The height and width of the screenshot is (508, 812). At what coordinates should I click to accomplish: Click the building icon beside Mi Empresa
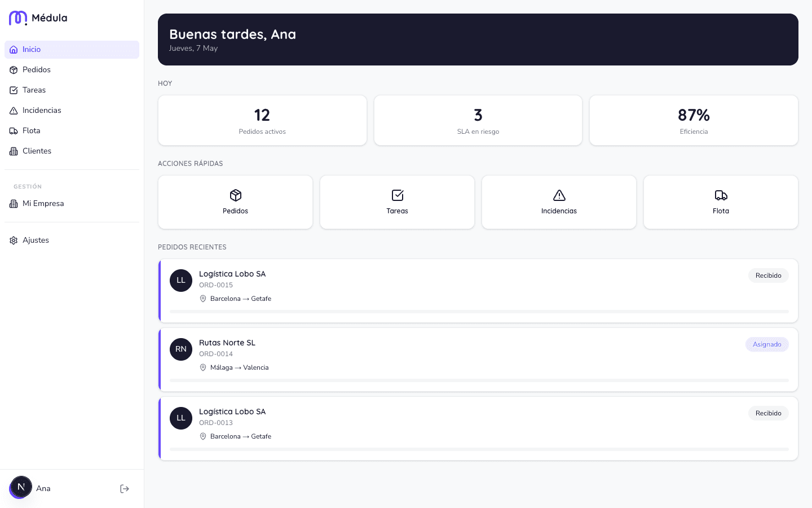pos(14,204)
